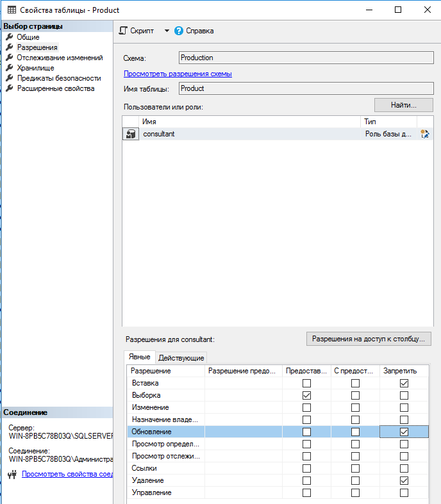
Task: Click the Разрешение предо... column header
Action: tap(244, 371)
